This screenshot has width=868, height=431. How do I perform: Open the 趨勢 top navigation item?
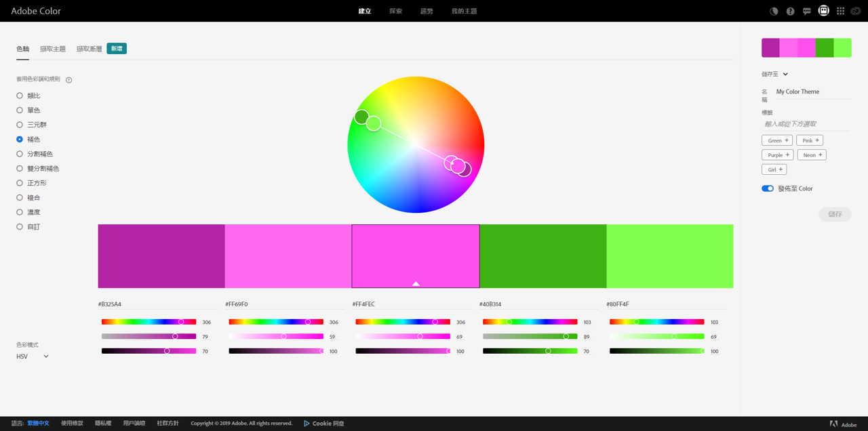(427, 12)
